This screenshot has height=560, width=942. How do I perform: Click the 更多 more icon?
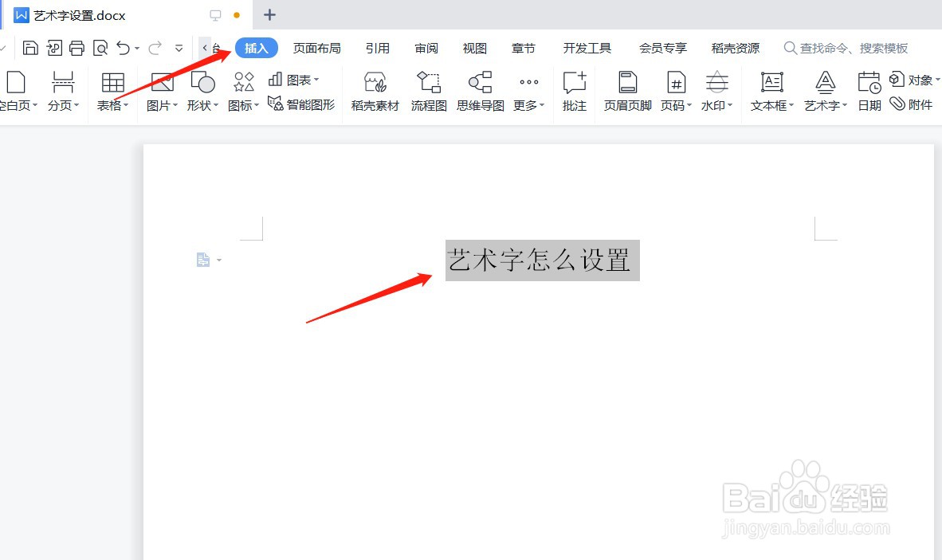(528, 82)
